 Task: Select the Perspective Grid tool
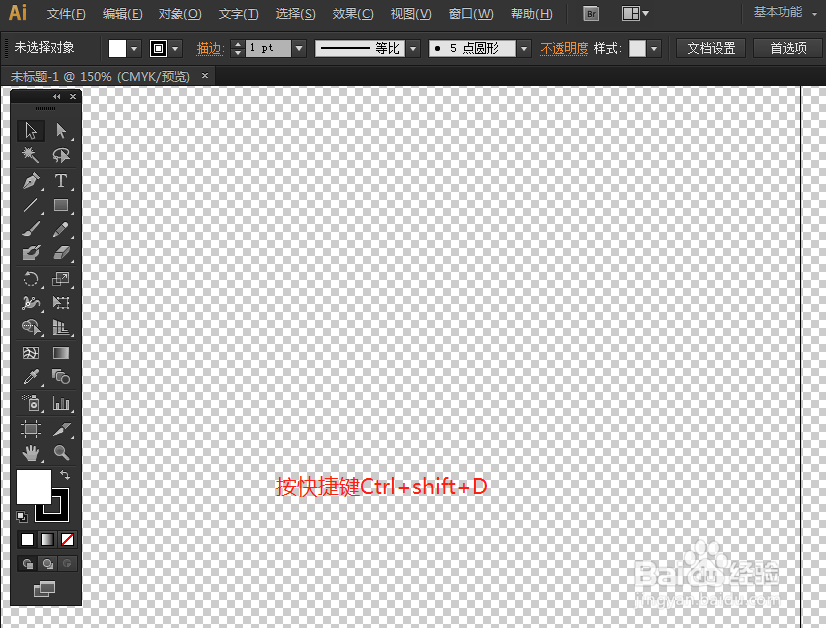61,327
